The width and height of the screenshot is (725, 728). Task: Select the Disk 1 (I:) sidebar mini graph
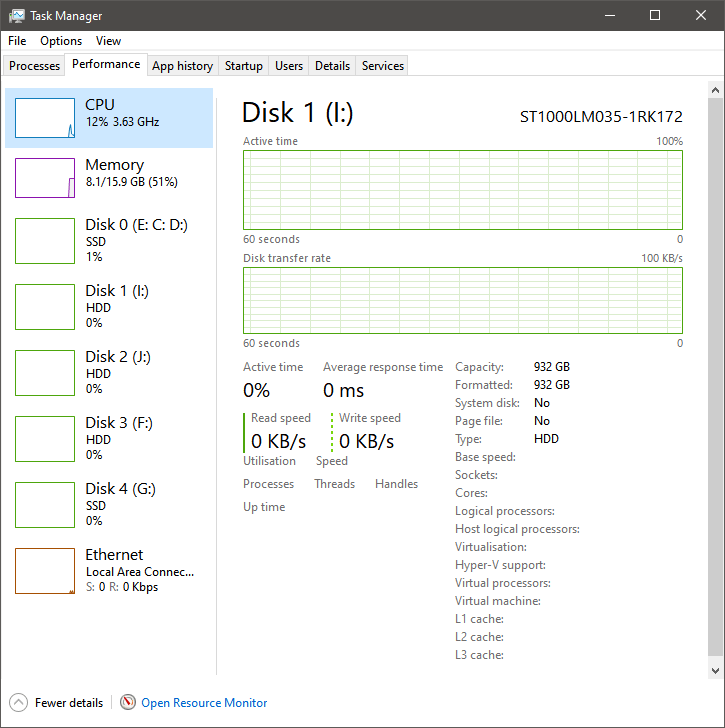coord(45,307)
